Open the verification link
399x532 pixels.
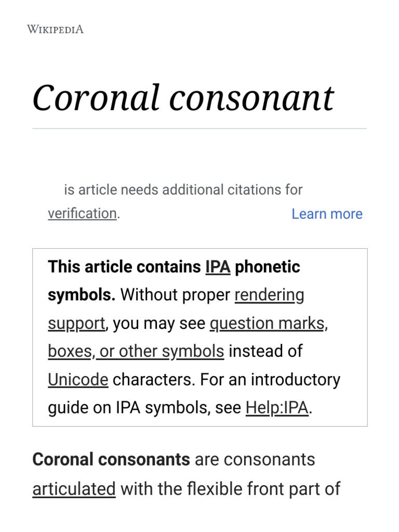[x=82, y=214]
